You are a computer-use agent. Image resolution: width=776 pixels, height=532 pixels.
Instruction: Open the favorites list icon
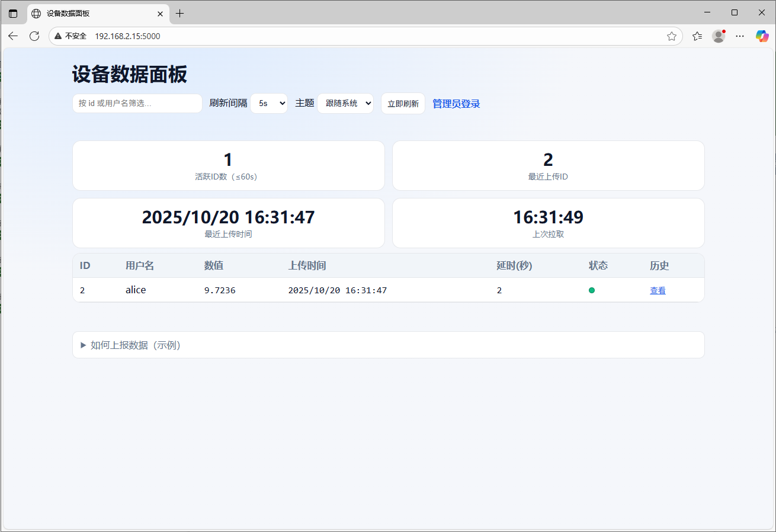[697, 36]
